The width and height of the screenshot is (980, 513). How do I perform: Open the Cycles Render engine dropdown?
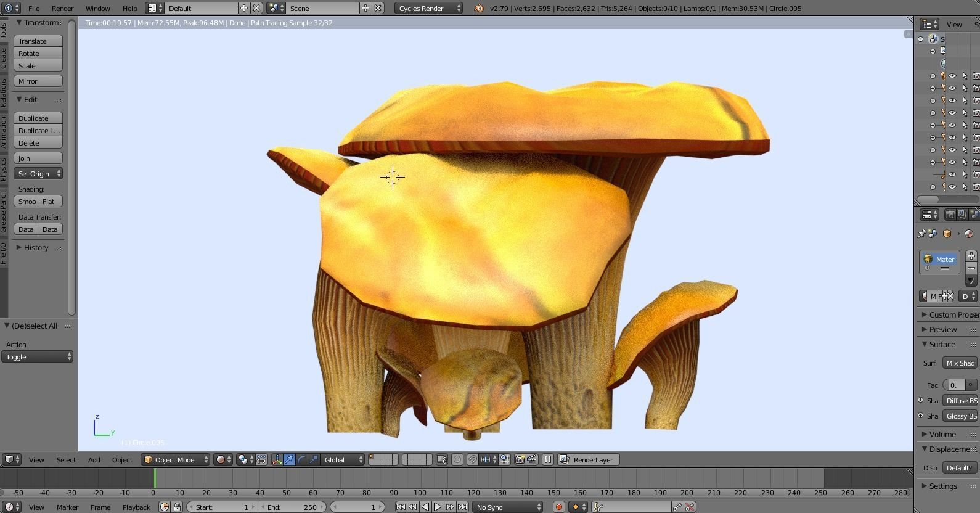[x=429, y=8]
